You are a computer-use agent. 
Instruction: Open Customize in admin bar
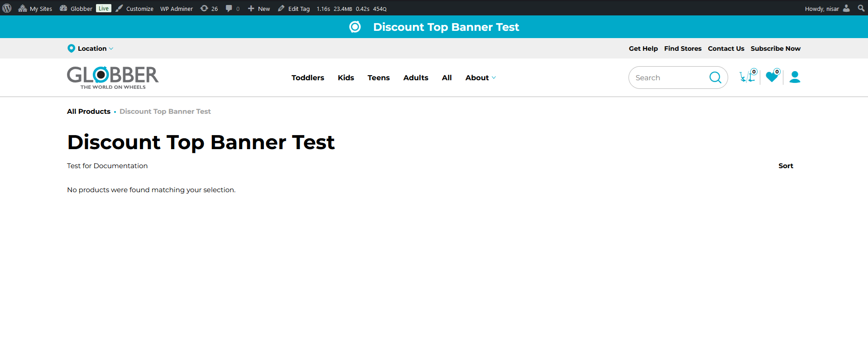[x=134, y=9]
